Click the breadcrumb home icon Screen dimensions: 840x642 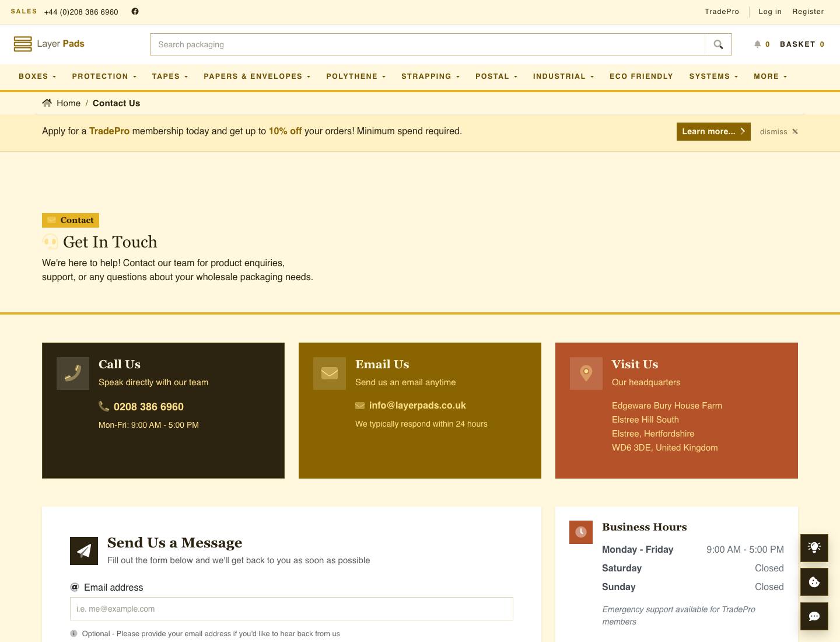[x=47, y=103]
